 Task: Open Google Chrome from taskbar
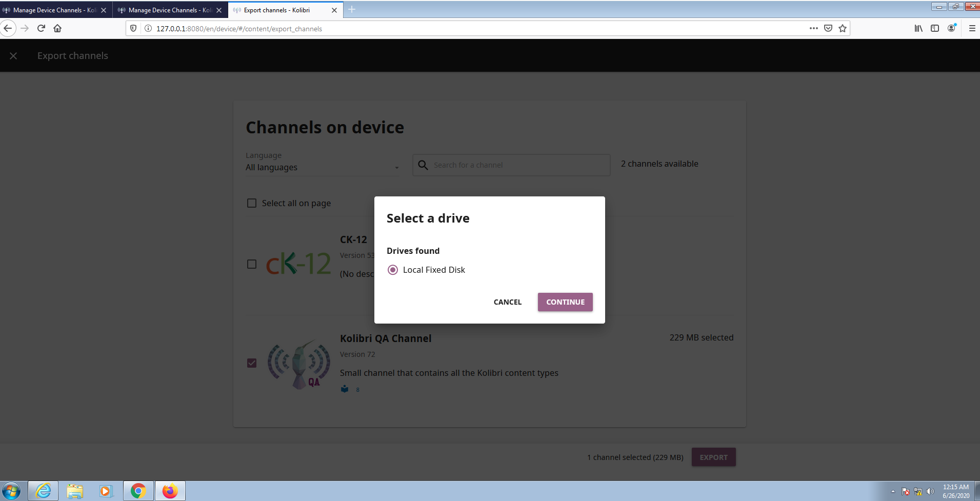(138, 491)
